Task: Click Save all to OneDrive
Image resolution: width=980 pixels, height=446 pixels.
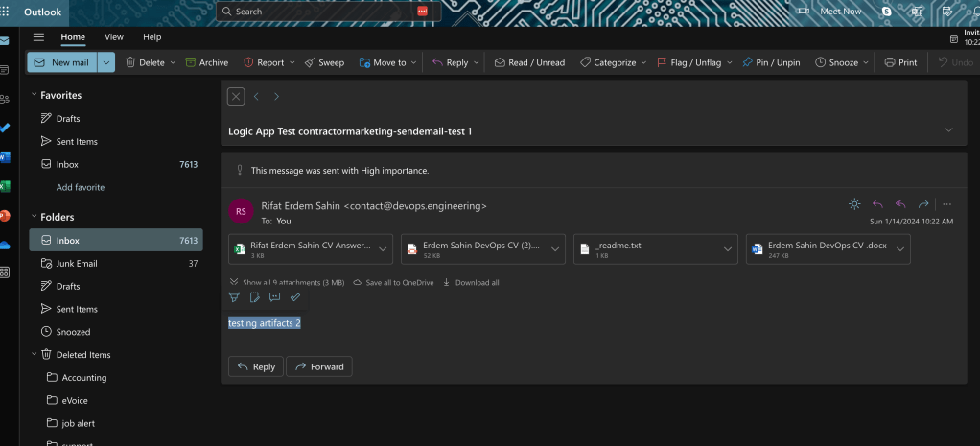Action: click(x=393, y=282)
